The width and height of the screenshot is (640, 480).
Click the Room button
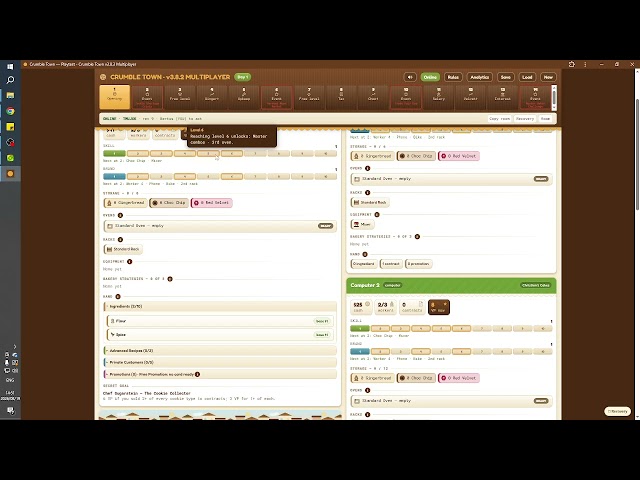545,119
